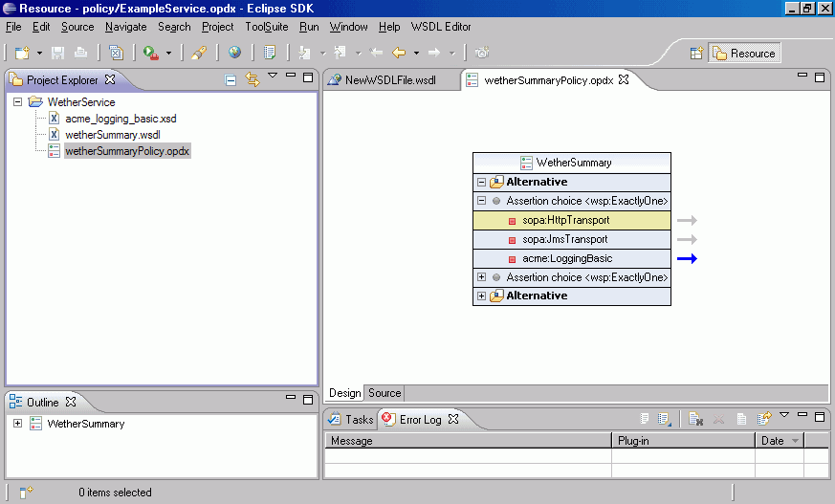This screenshot has width=835, height=504.
Task: Select acme_logging_basic.xsd in Project Explorer
Action: click(121, 119)
